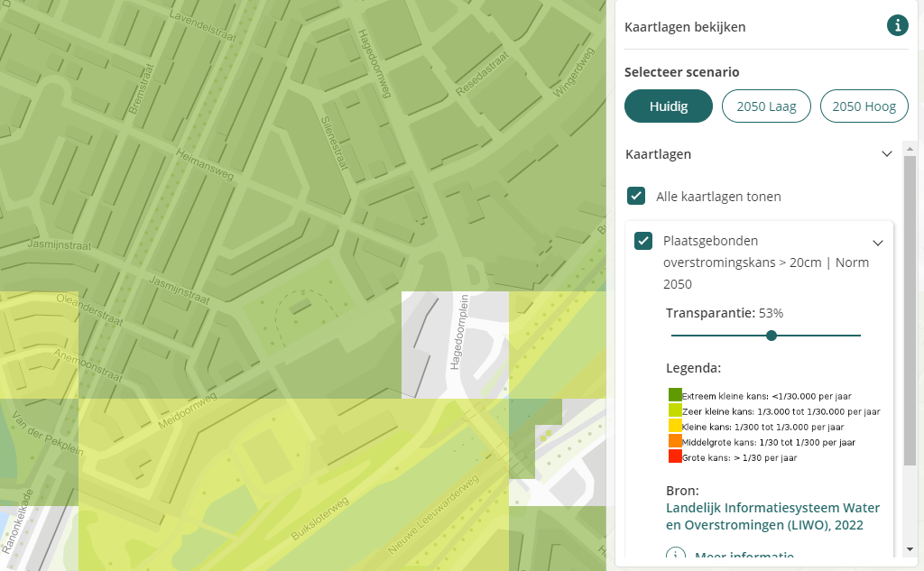Toggle Alle kaartlagen tonen checkbox
This screenshot has height=571, width=924.
point(636,196)
